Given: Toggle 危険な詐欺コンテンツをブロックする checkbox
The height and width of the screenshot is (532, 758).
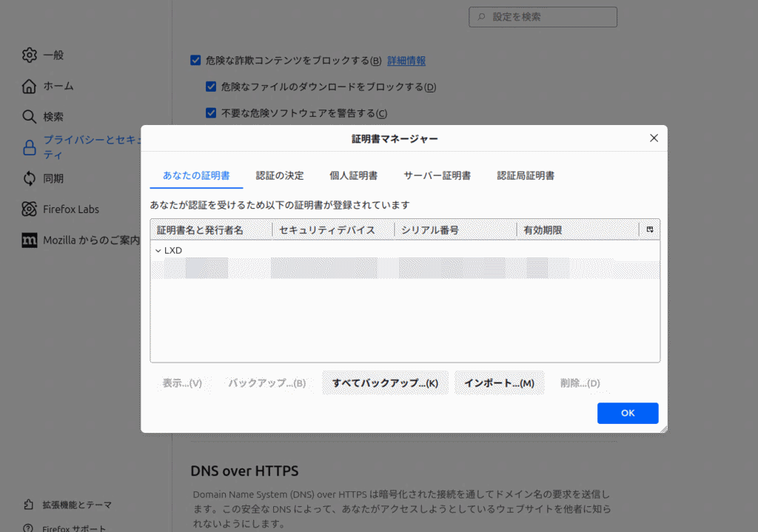Looking at the screenshot, I should pos(195,61).
